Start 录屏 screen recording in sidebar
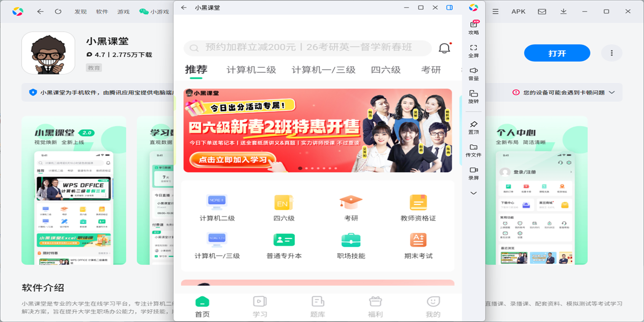Screen dimensions: 644x322 pyautogui.click(x=473, y=174)
